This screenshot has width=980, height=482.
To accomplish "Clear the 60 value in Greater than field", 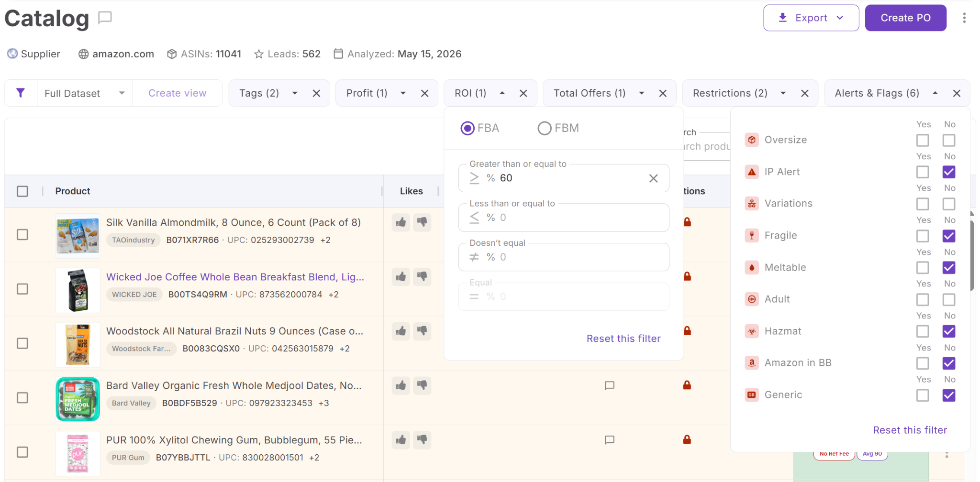I will [x=653, y=178].
